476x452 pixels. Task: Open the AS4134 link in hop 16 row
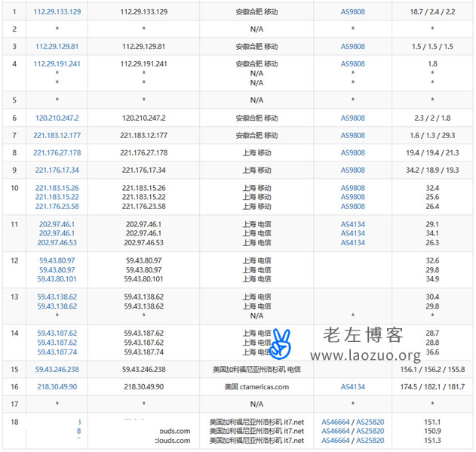(x=352, y=386)
